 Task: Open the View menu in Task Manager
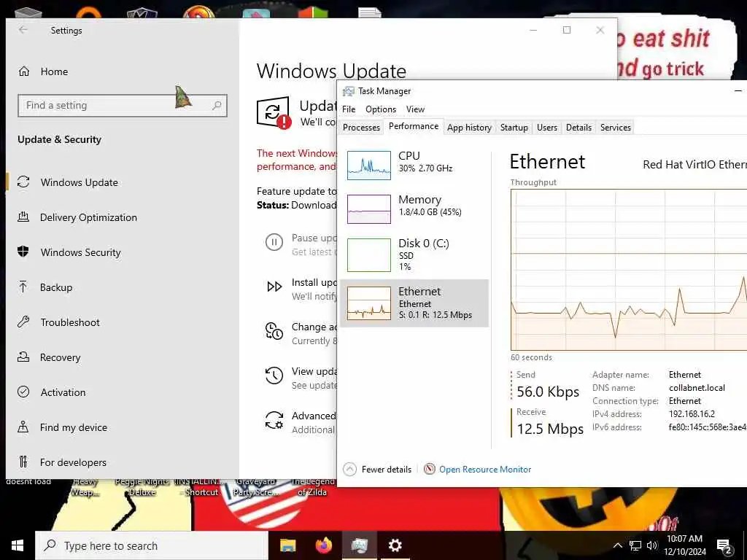(x=415, y=109)
